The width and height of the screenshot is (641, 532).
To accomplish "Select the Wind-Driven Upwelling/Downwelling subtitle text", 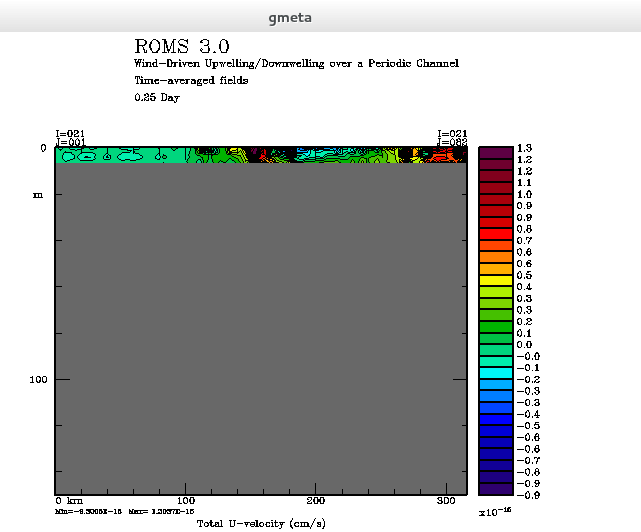I will click(x=296, y=64).
